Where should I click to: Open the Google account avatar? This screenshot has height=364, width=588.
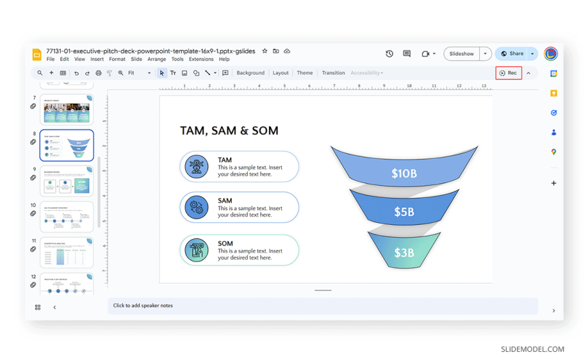point(551,53)
